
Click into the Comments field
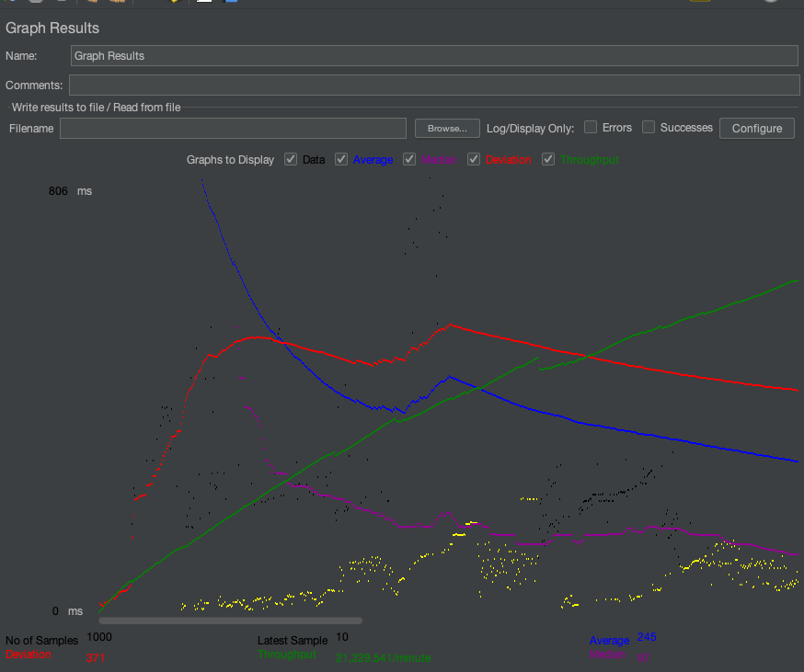433,85
